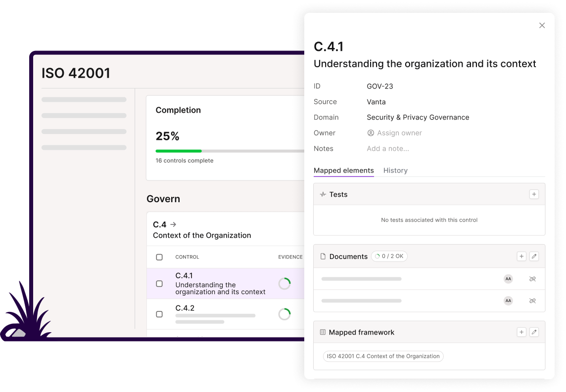
Task: Check the C.4.2 control checkbox
Action: pos(159,313)
